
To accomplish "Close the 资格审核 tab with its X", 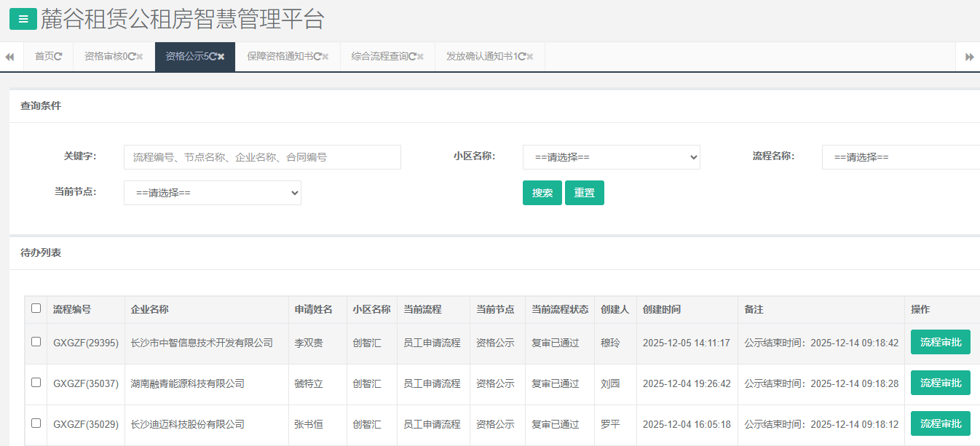I will pos(139,57).
